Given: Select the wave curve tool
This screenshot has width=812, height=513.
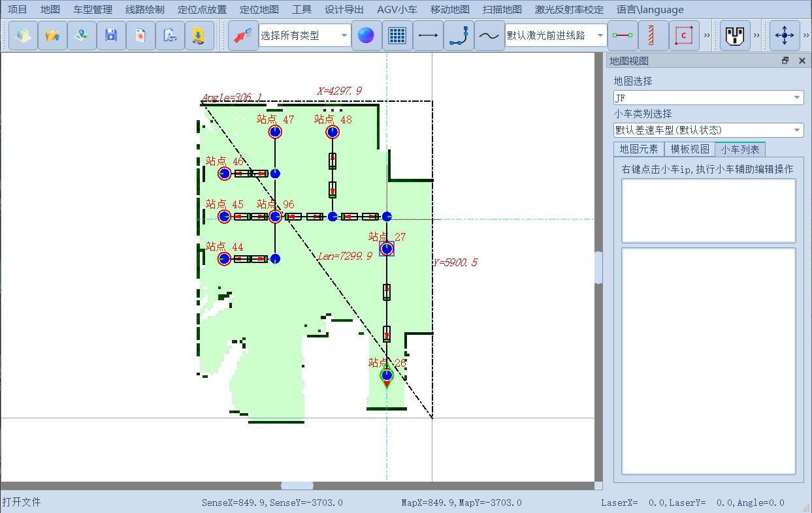Looking at the screenshot, I should coord(489,35).
